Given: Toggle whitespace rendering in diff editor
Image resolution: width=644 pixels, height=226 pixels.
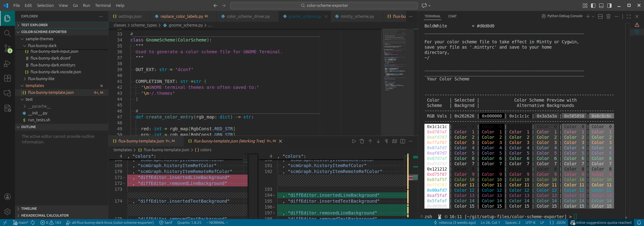Looking at the screenshot, I should click(386, 141).
